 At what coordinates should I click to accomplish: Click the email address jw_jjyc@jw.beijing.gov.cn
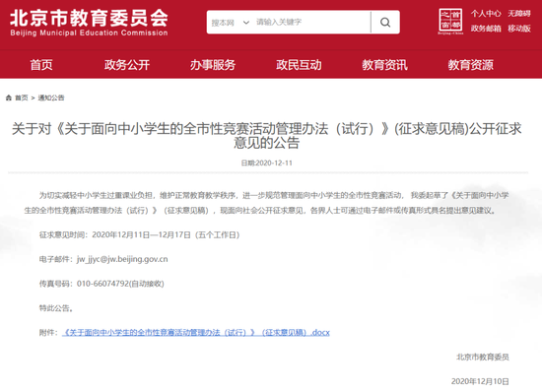click(x=122, y=259)
